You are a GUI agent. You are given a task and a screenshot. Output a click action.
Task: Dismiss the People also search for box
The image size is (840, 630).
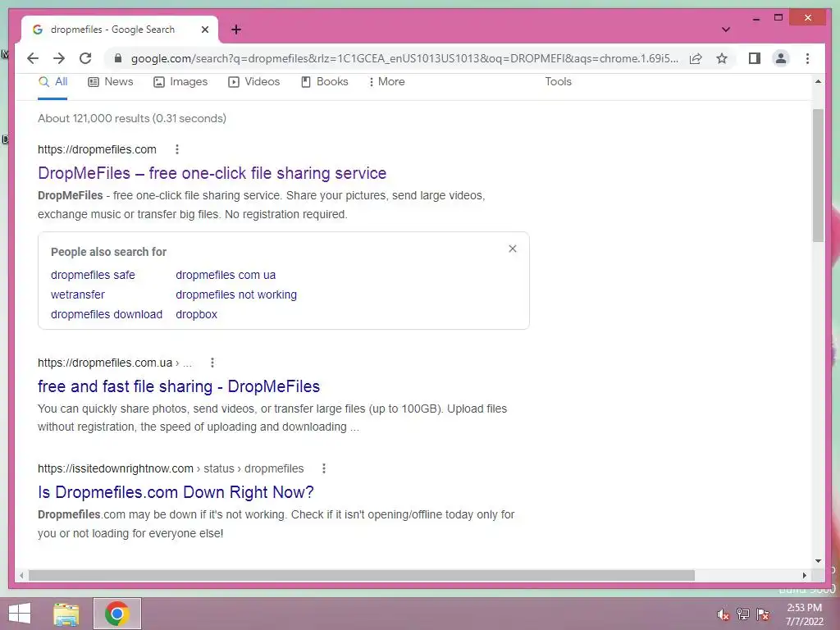point(513,249)
